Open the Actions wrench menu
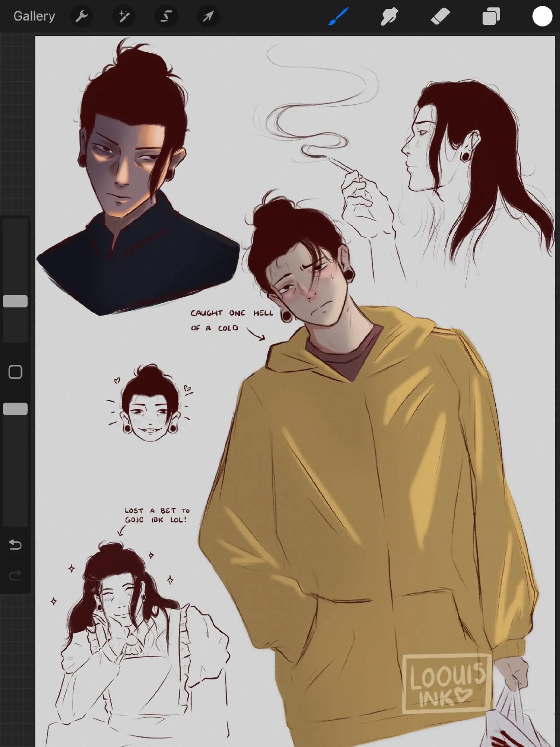This screenshot has width=560, height=747. click(x=82, y=16)
